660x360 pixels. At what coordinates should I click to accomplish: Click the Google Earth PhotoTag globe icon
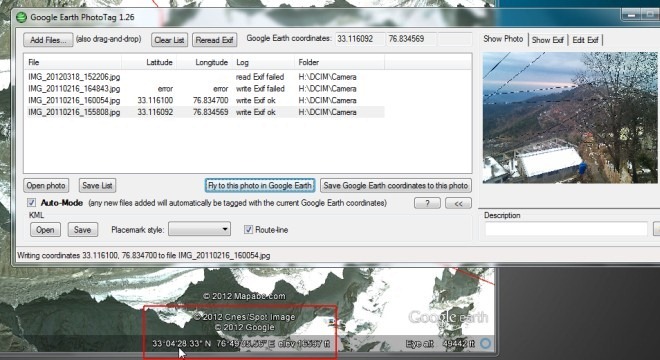[x=21, y=18]
